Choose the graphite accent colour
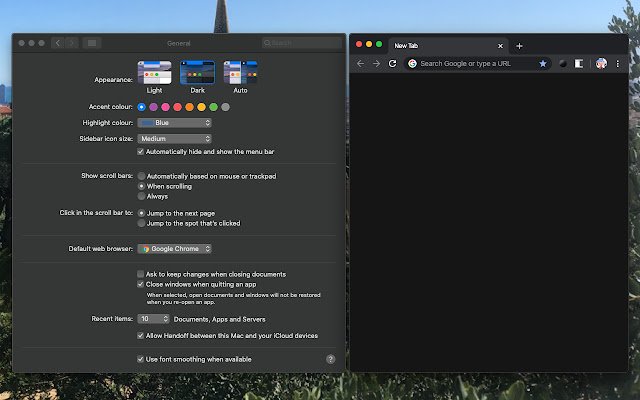Image resolution: width=640 pixels, height=400 pixels. (x=225, y=107)
